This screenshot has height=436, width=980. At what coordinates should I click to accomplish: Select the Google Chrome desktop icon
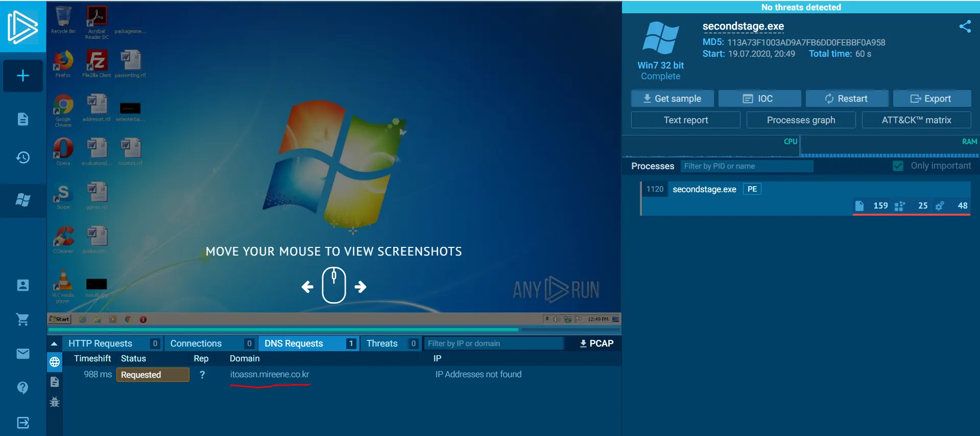click(63, 111)
